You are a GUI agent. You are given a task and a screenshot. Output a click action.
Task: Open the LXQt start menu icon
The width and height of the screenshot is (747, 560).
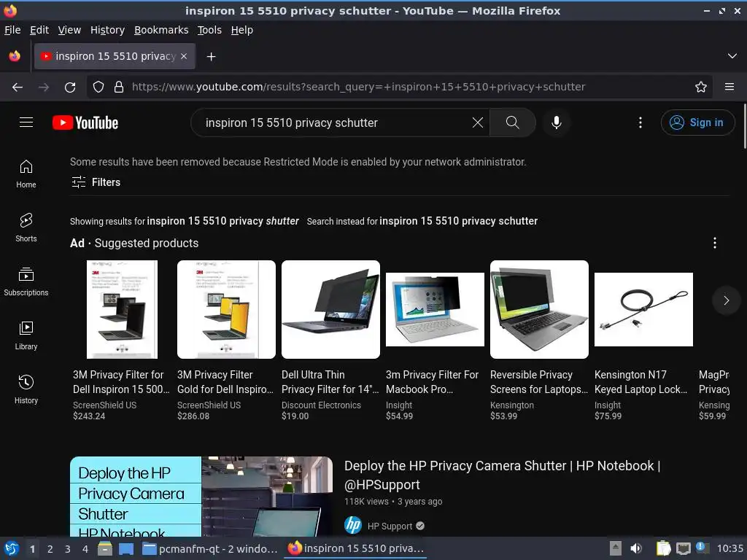click(x=12, y=548)
